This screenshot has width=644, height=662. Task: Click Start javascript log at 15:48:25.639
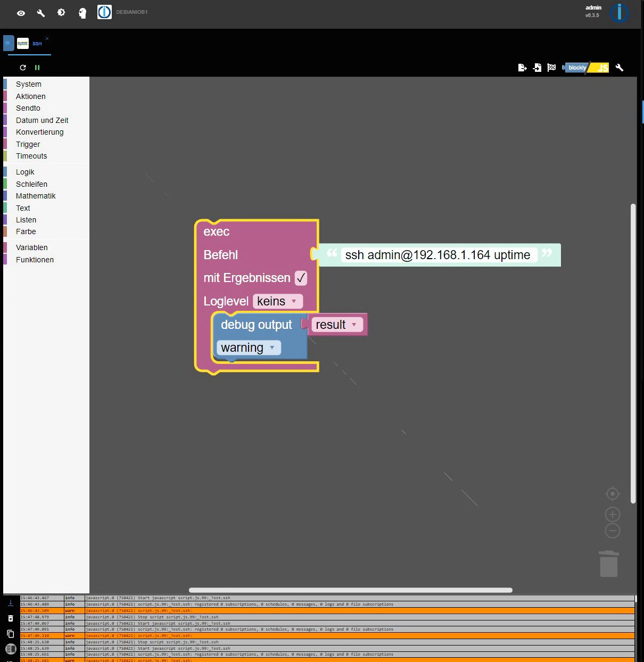click(327, 648)
